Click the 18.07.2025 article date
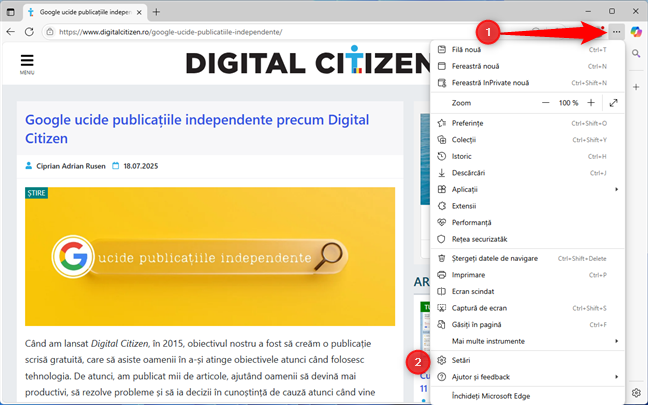648x405 pixels. click(141, 166)
